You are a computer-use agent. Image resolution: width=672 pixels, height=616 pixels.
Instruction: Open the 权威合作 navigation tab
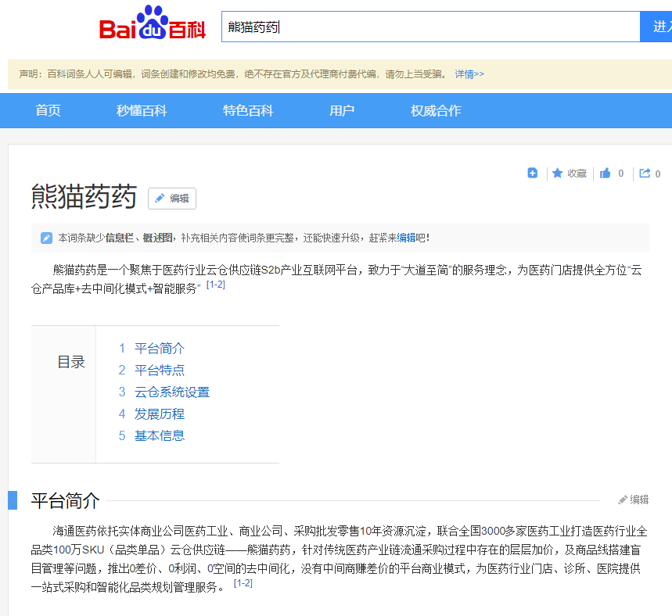tap(436, 110)
